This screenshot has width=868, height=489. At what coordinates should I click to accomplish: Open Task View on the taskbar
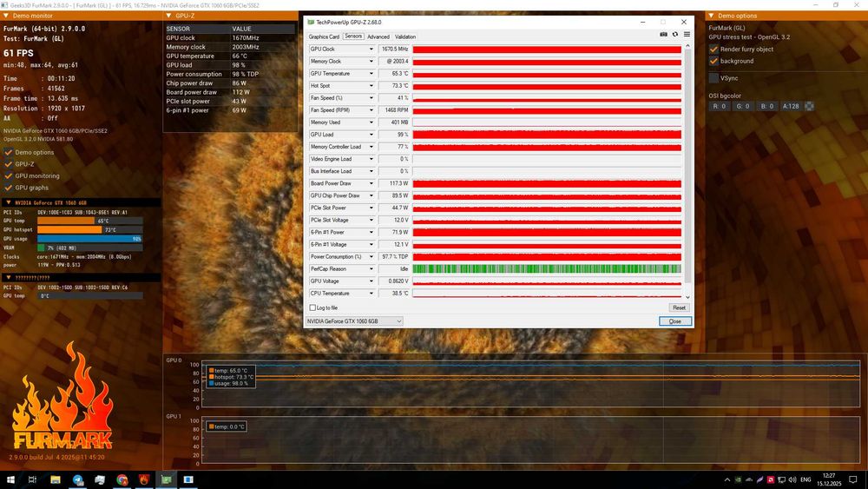point(32,479)
